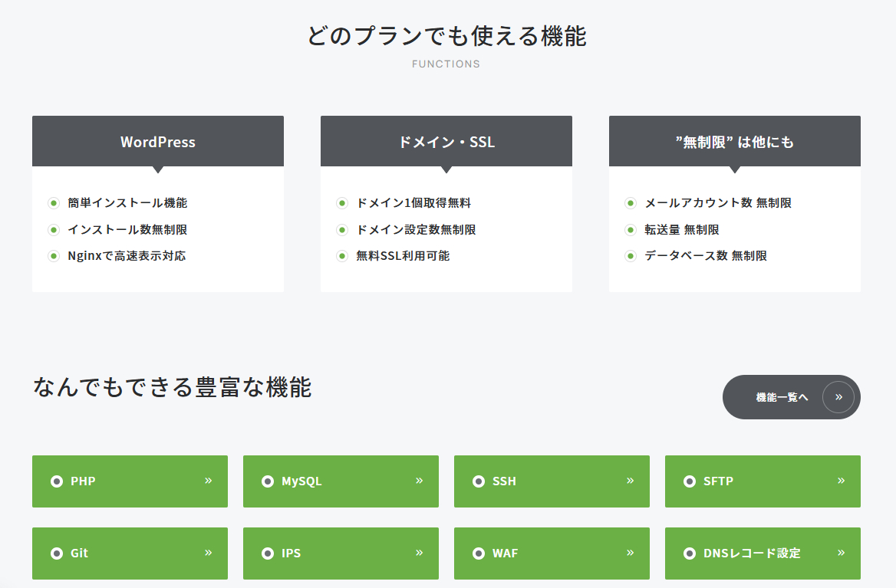Click the FUNCTIONS subtitle
This screenshot has height=588, width=896.
click(x=446, y=64)
